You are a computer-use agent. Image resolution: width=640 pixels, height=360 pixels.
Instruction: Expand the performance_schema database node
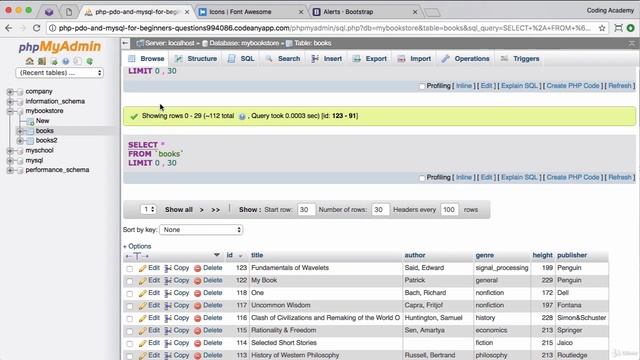(10, 170)
